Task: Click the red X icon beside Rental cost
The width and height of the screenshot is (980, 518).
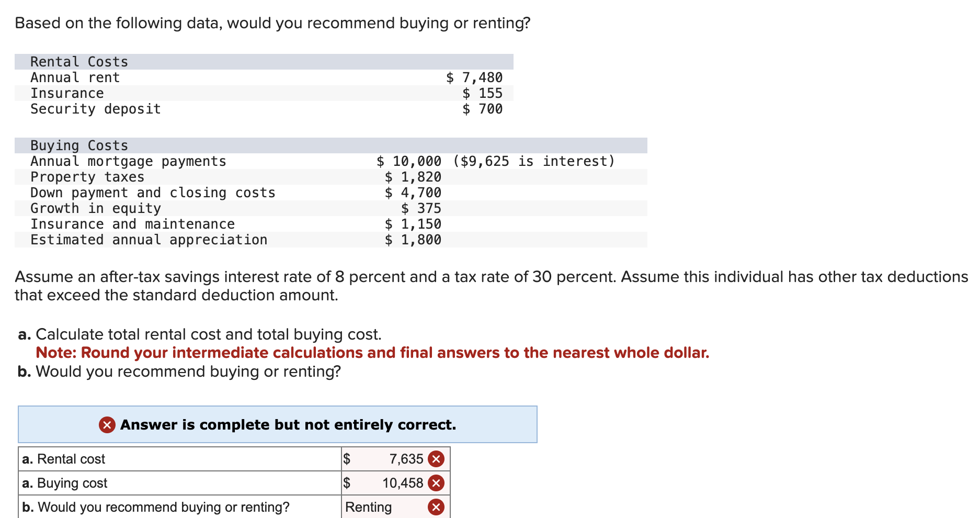Action: (x=436, y=459)
